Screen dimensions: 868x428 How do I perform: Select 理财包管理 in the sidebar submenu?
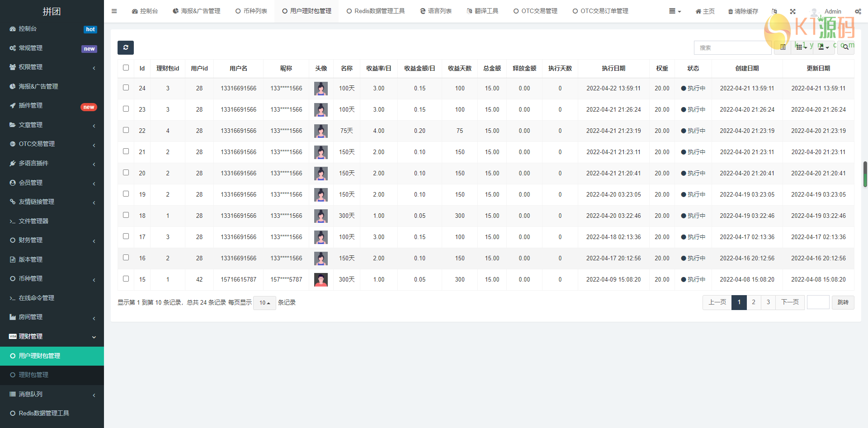click(52, 375)
